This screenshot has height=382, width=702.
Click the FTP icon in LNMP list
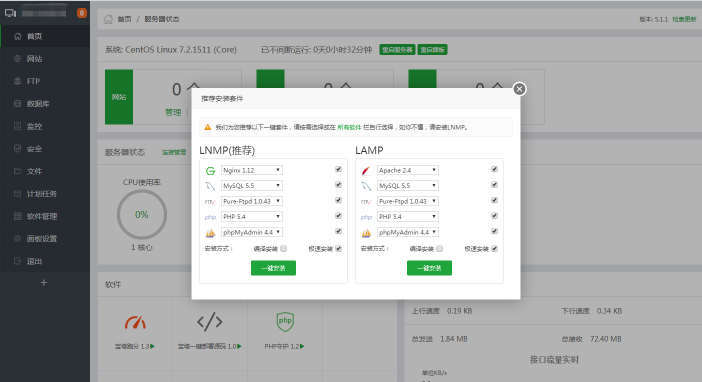(210, 202)
